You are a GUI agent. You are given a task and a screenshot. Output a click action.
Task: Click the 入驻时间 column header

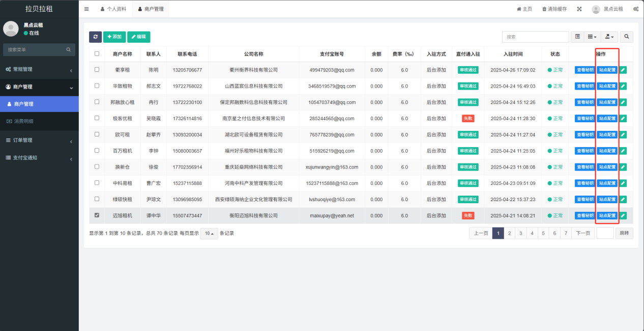pos(513,54)
